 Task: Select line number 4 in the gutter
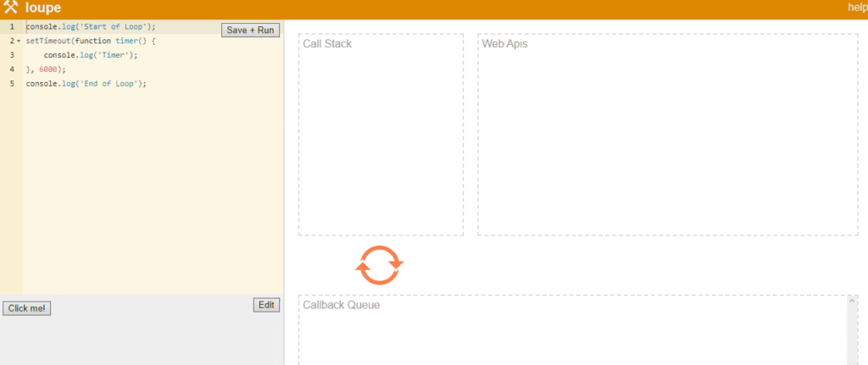coord(12,69)
